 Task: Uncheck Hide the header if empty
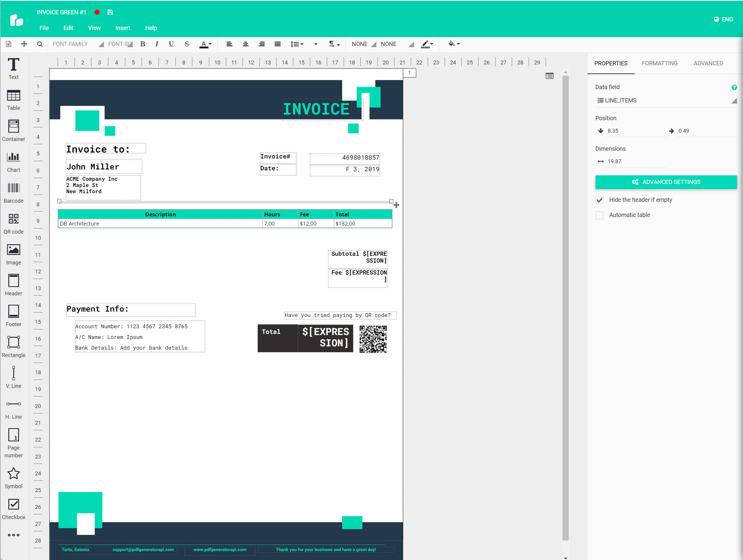tap(600, 200)
